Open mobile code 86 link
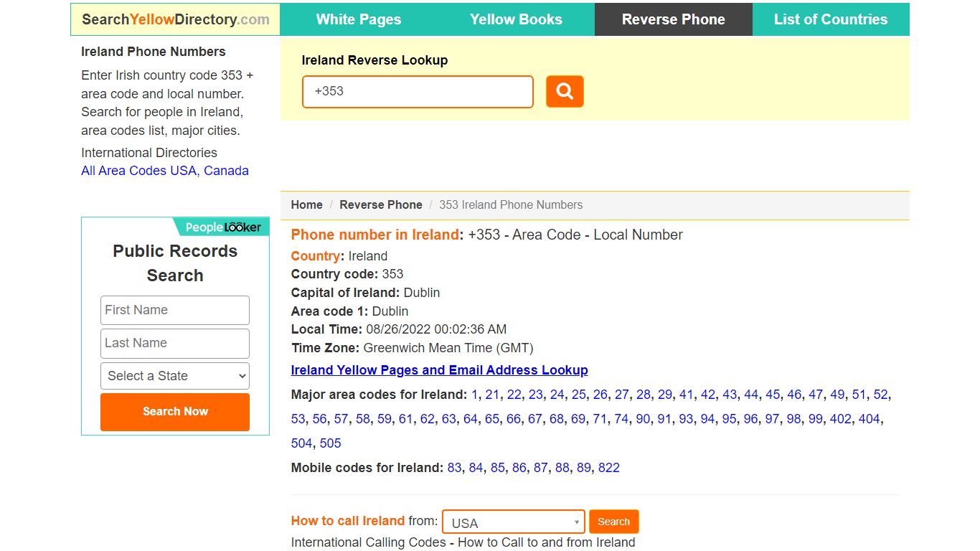The width and height of the screenshot is (980, 551). (519, 468)
